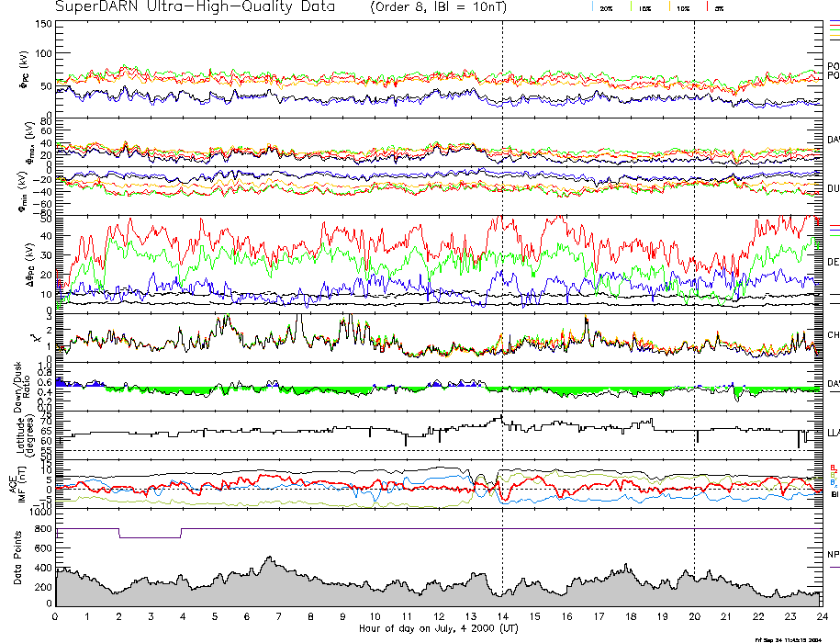840x643 pixels.
Task: Click hour tick label 22 on x-axis
Action: coord(758,616)
